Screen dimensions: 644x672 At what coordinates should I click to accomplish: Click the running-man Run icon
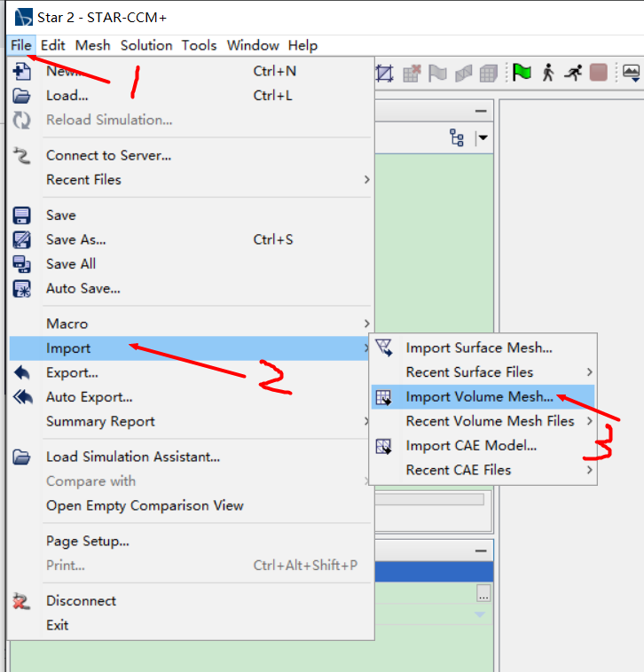pos(573,73)
